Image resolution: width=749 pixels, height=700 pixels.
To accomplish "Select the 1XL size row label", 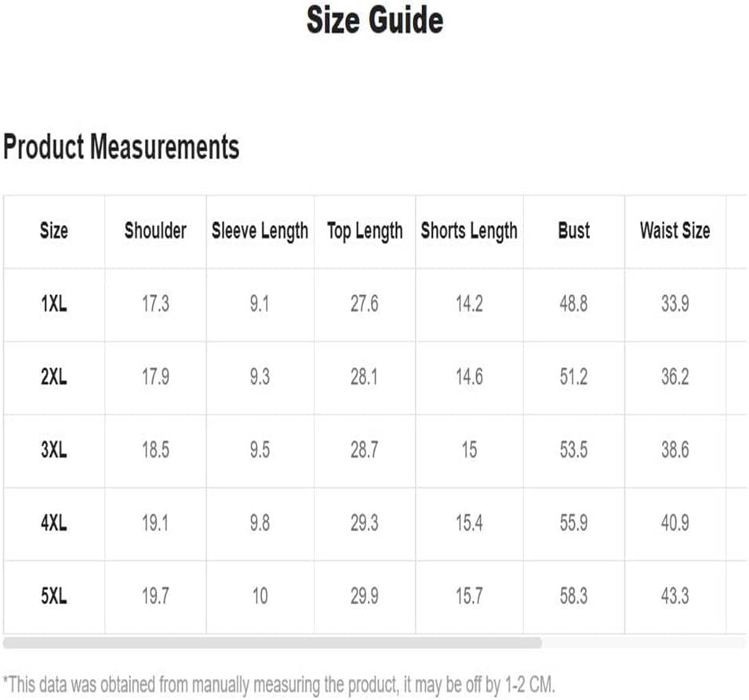I will click(54, 304).
